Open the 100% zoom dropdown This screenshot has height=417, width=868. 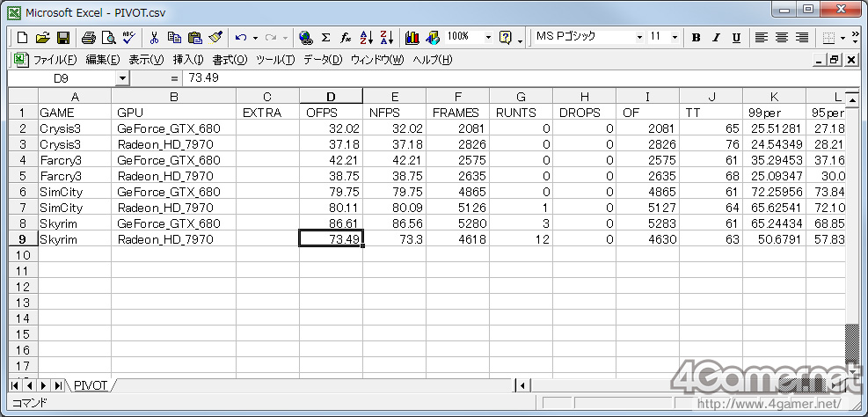[x=488, y=38]
